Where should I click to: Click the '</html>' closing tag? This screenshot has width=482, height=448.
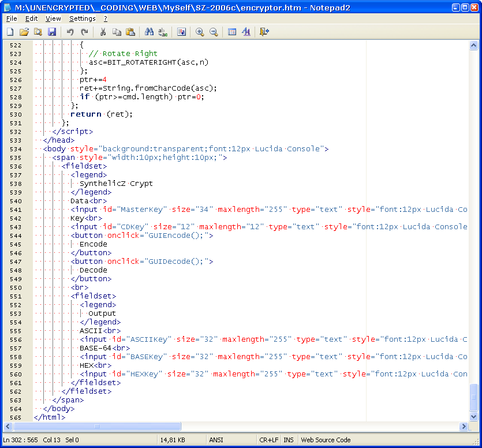[x=50, y=417]
